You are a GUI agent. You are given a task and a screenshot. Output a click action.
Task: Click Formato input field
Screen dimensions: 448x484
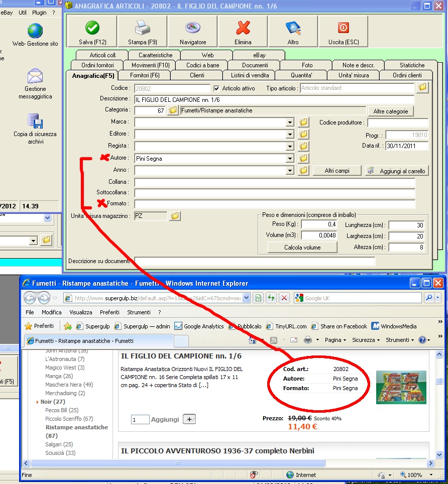point(275,204)
